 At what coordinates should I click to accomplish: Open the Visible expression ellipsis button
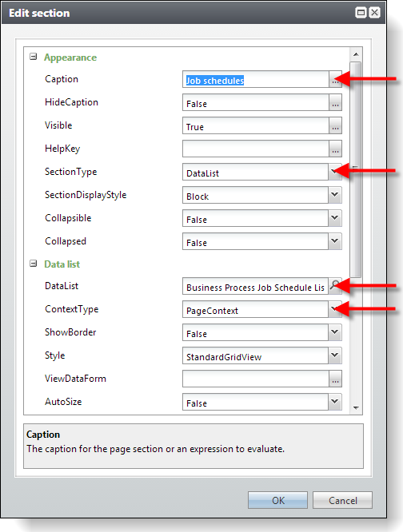[x=335, y=125]
